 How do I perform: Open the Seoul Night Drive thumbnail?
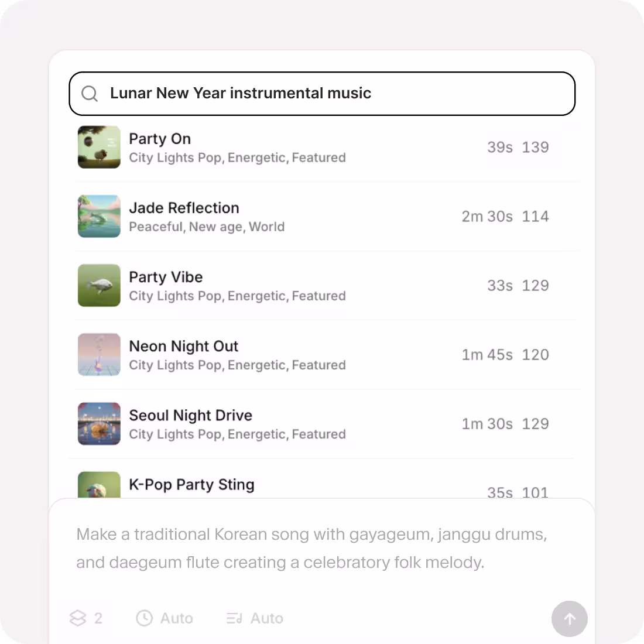[100, 423]
